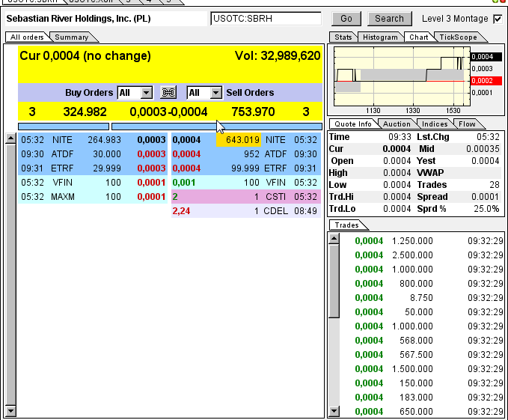Click the 1.250.000 trade row
The height and width of the screenshot is (420, 508).
pos(423,241)
